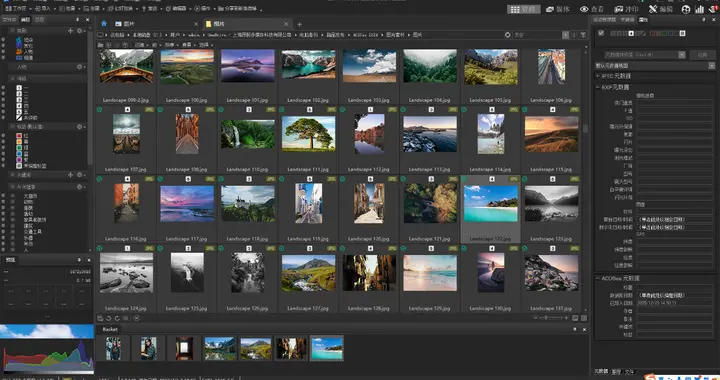The width and height of the screenshot is (720, 380).
Task: Add a category with the plus icon
Action: pos(70,31)
